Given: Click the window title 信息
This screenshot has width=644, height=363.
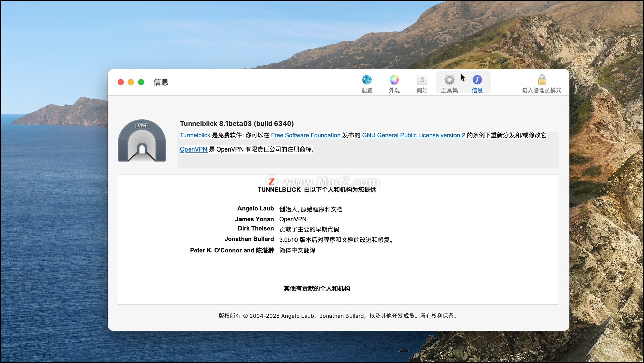Looking at the screenshot, I should click(161, 82).
